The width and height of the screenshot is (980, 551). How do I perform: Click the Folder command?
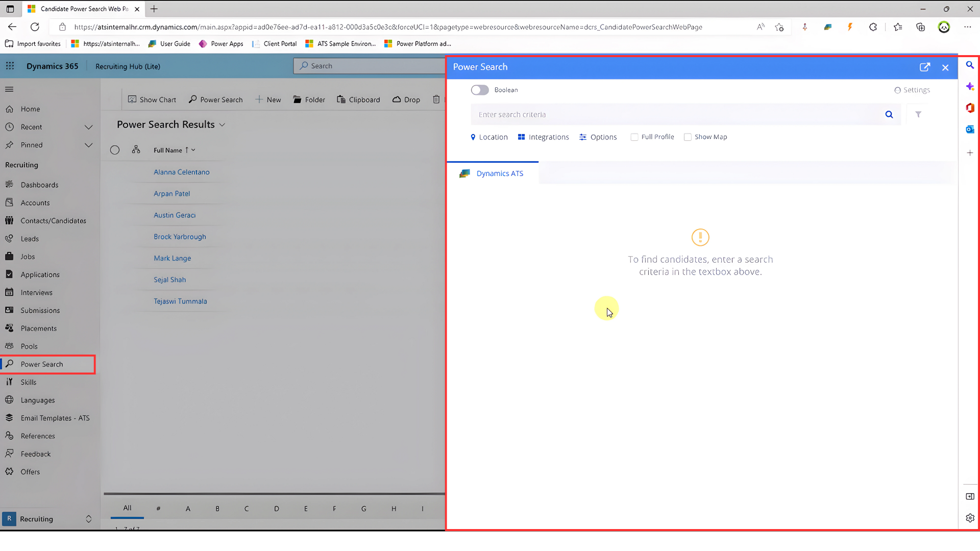(x=309, y=99)
